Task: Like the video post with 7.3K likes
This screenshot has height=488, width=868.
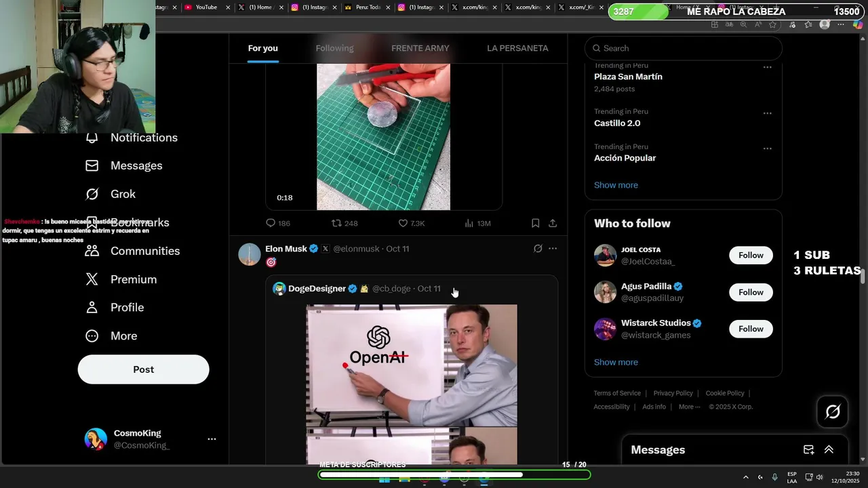Action: [412, 223]
